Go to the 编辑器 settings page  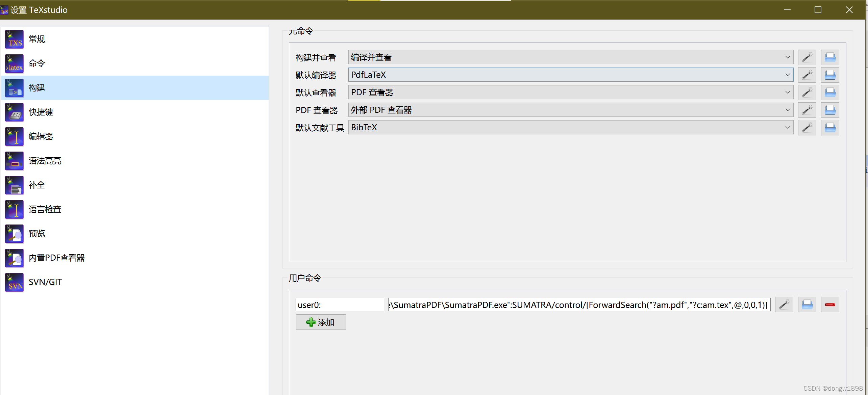(135, 136)
